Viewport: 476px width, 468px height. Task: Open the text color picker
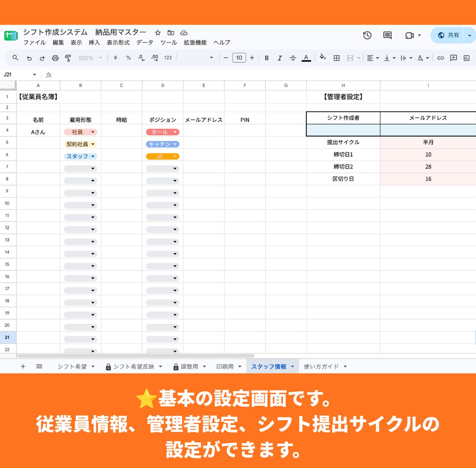pyautogui.click(x=306, y=58)
